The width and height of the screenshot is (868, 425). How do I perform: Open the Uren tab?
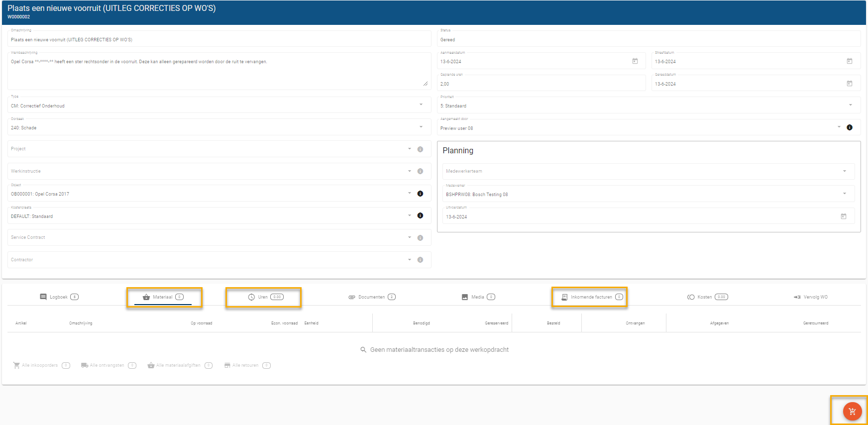click(x=263, y=297)
